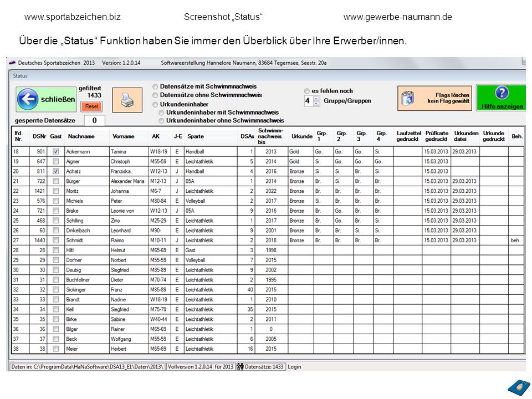Click the 'Schwimmnachweis bis' column header
The height and width of the screenshot is (399, 532).
tap(271, 136)
